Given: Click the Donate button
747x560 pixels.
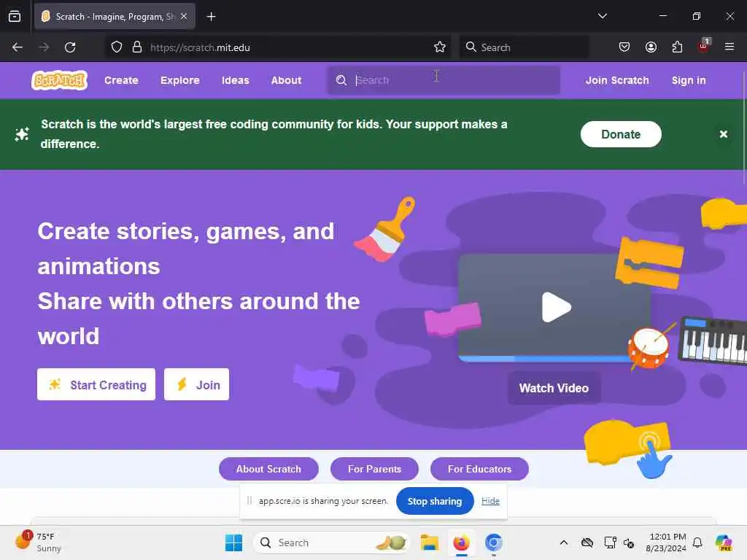Looking at the screenshot, I should click(x=621, y=134).
